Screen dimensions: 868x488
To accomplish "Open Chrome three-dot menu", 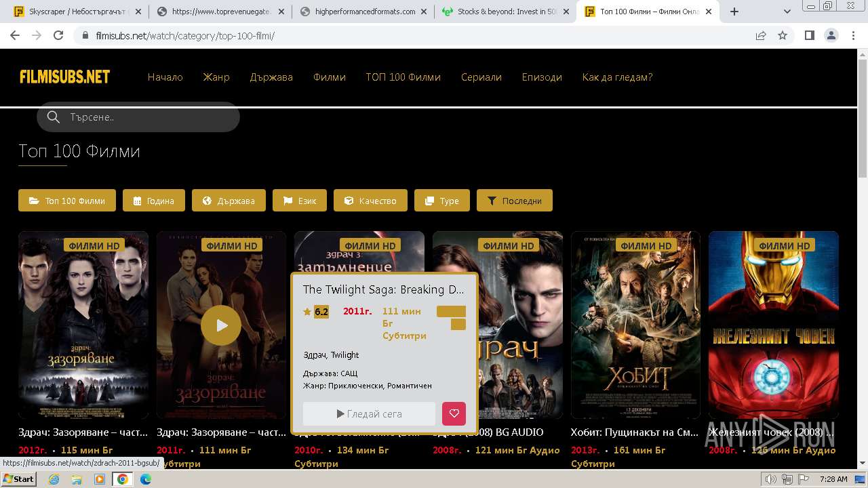I will [x=852, y=36].
